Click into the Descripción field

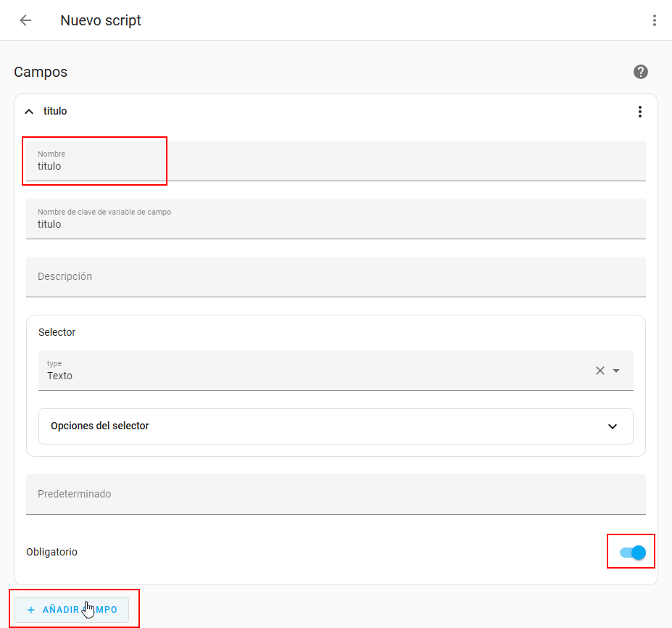335,277
